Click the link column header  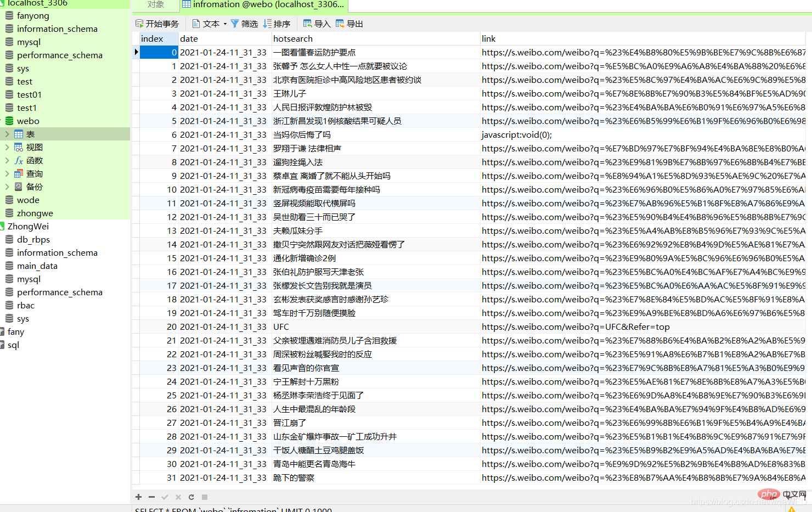tap(488, 38)
